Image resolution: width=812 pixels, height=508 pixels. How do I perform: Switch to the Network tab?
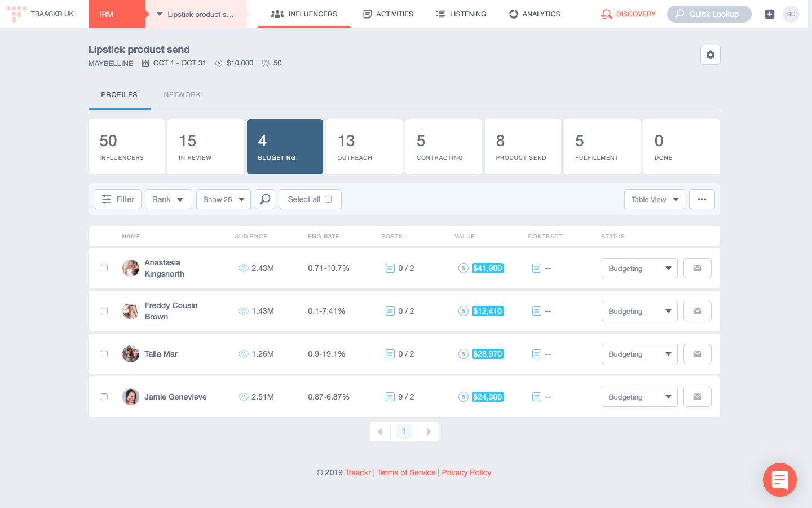[182, 94]
